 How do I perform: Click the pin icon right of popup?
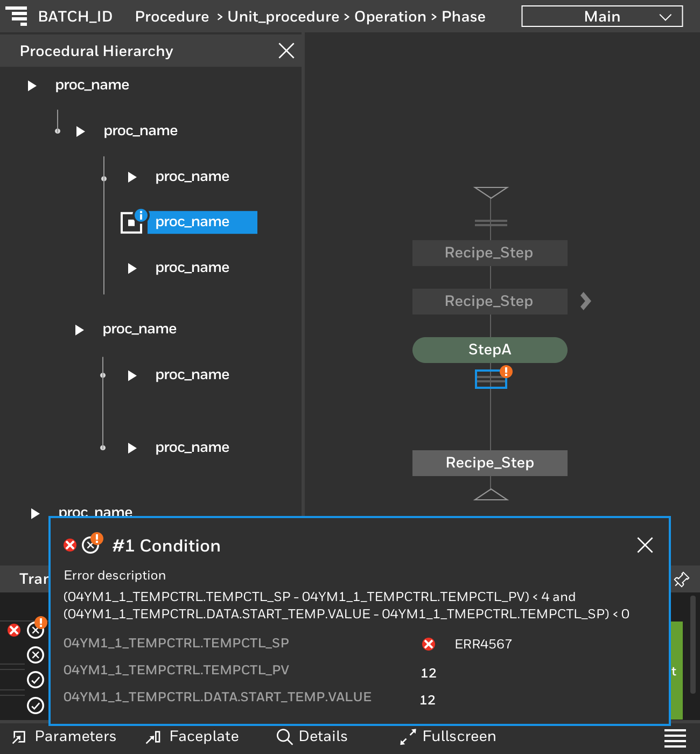click(681, 580)
